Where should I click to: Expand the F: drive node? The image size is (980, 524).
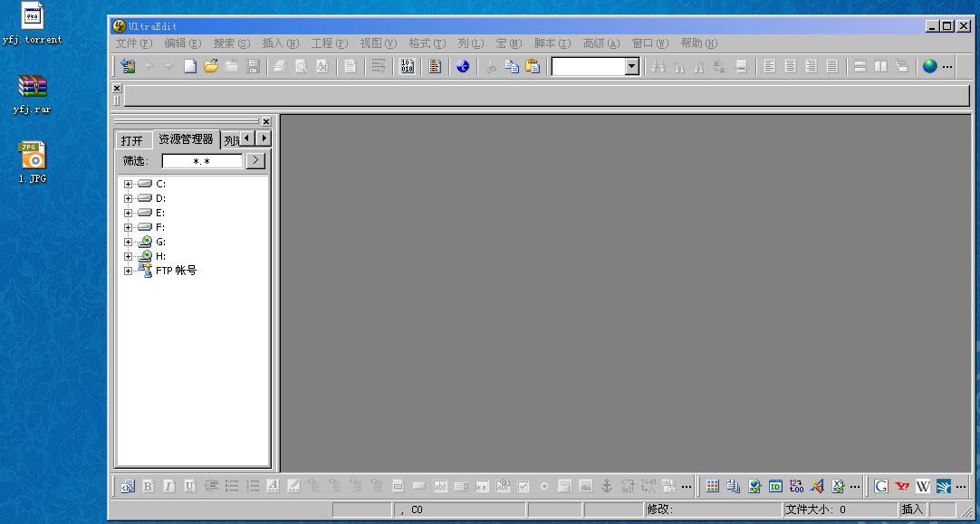[128, 227]
